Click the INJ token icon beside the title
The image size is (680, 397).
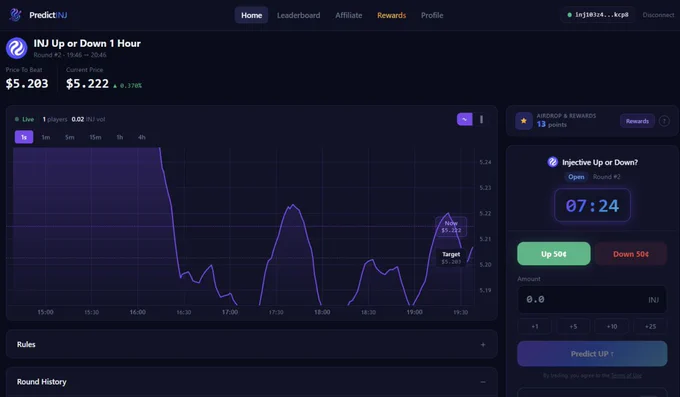click(x=16, y=48)
